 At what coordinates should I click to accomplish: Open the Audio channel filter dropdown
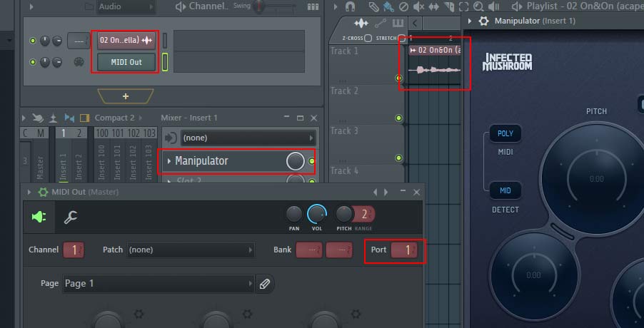tap(125, 6)
